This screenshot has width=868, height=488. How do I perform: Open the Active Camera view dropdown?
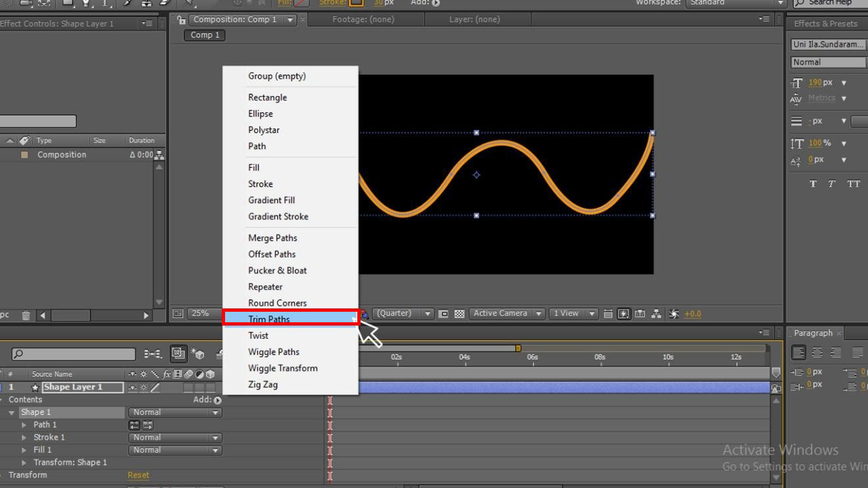coord(507,314)
